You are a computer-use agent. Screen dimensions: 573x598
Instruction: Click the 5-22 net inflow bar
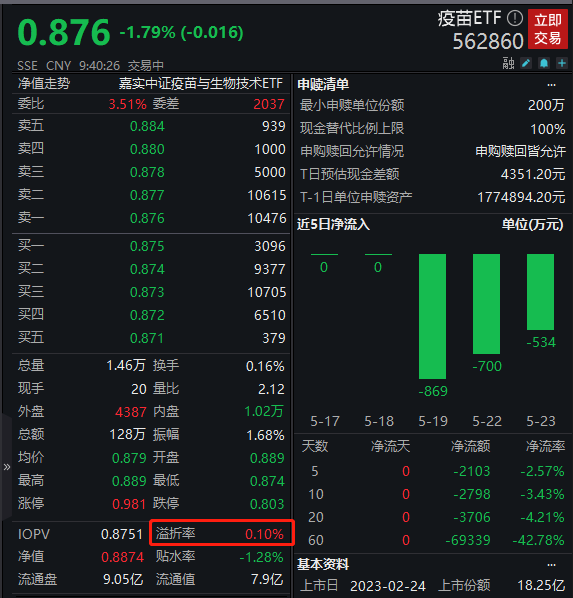tap(486, 304)
